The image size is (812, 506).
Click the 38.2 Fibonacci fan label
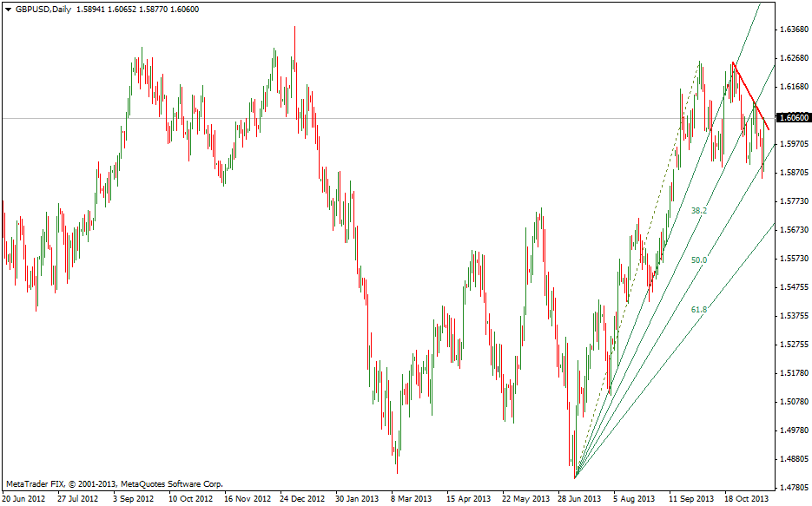(699, 211)
